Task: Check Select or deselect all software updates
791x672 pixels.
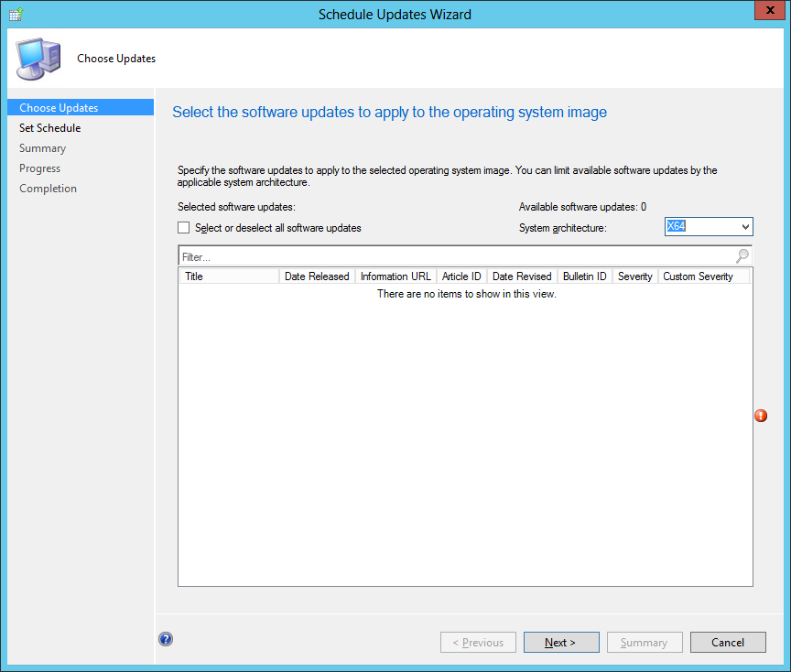Action: coord(184,228)
